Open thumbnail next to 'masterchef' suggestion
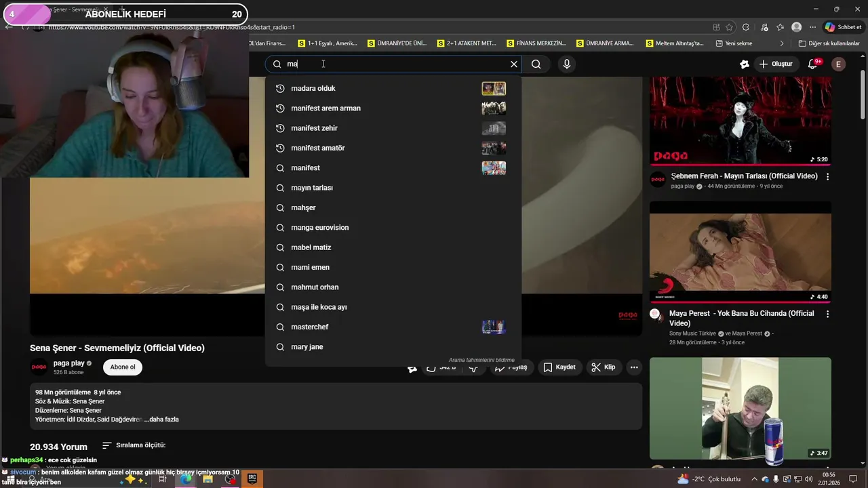Screen dimensions: 868x488 [x=494, y=327]
